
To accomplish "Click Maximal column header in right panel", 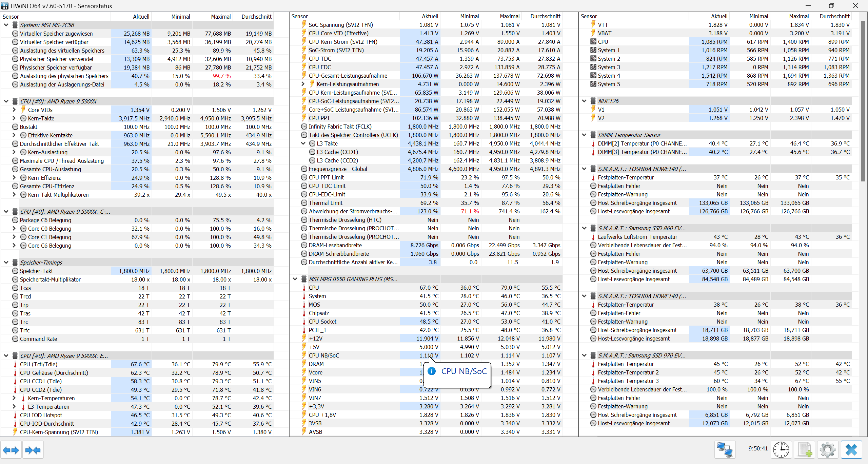I will point(790,16).
